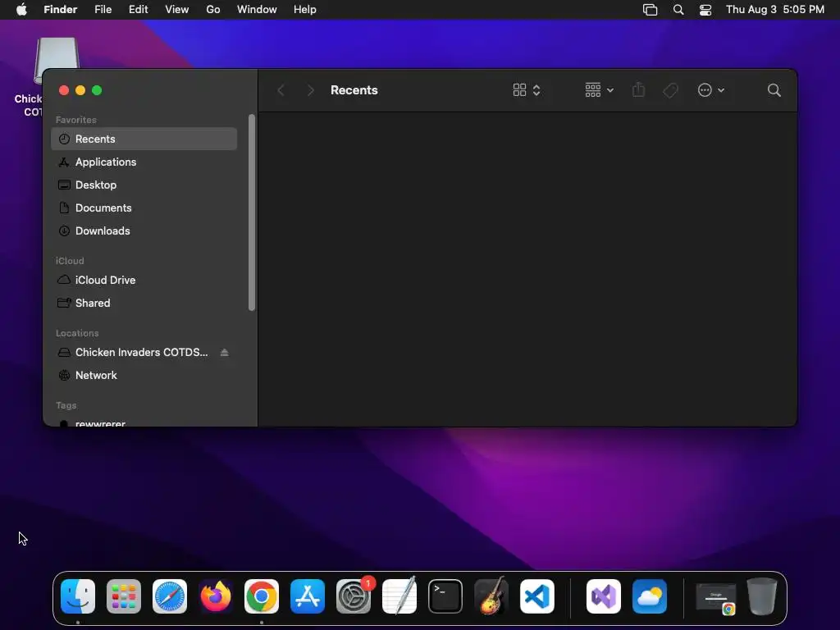
Task: Click the Edit Tags toolbar button
Action: click(670, 90)
